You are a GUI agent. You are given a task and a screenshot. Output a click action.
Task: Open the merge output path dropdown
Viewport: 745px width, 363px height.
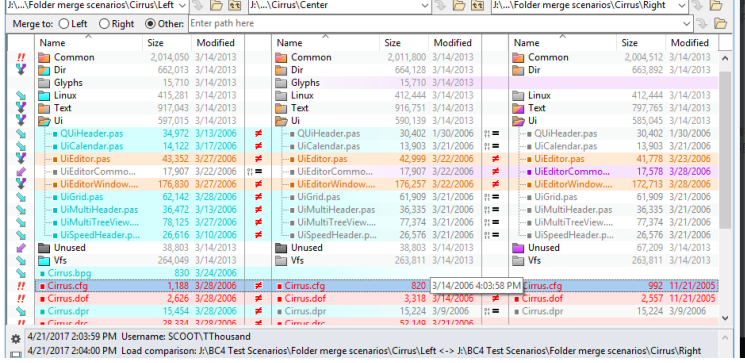pos(687,23)
